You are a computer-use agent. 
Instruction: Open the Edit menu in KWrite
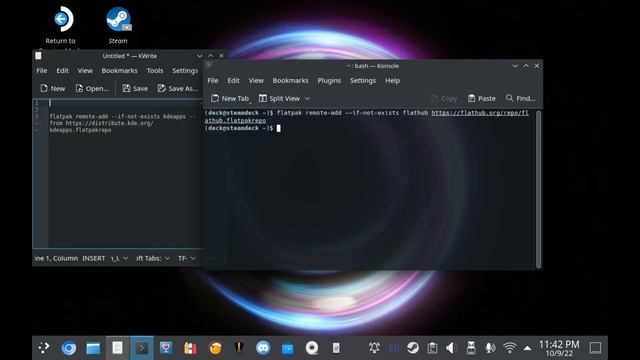coord(62,71)
